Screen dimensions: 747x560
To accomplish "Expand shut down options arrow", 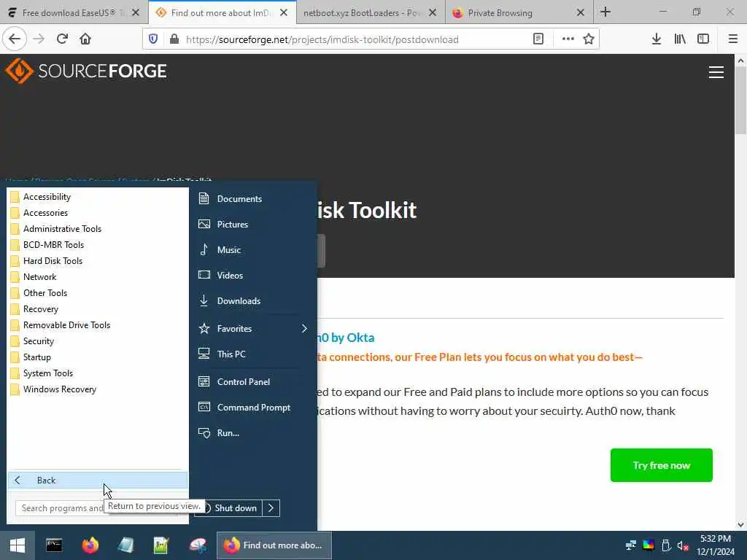I will click(271, 508).
